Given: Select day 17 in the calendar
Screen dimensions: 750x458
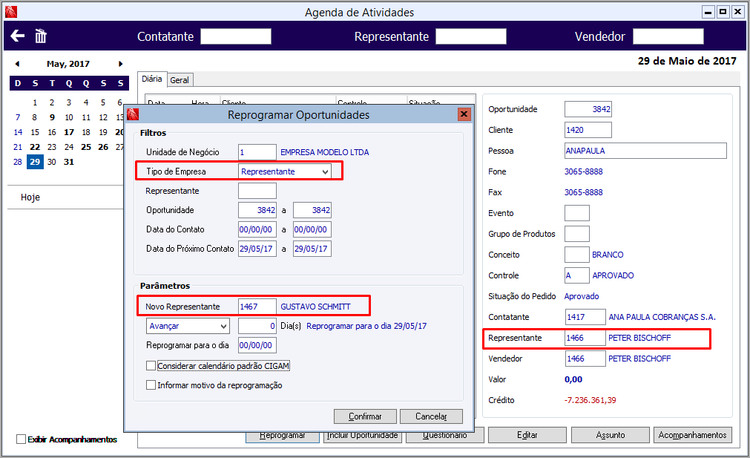Looking at the screenshot, I should 69,132.
